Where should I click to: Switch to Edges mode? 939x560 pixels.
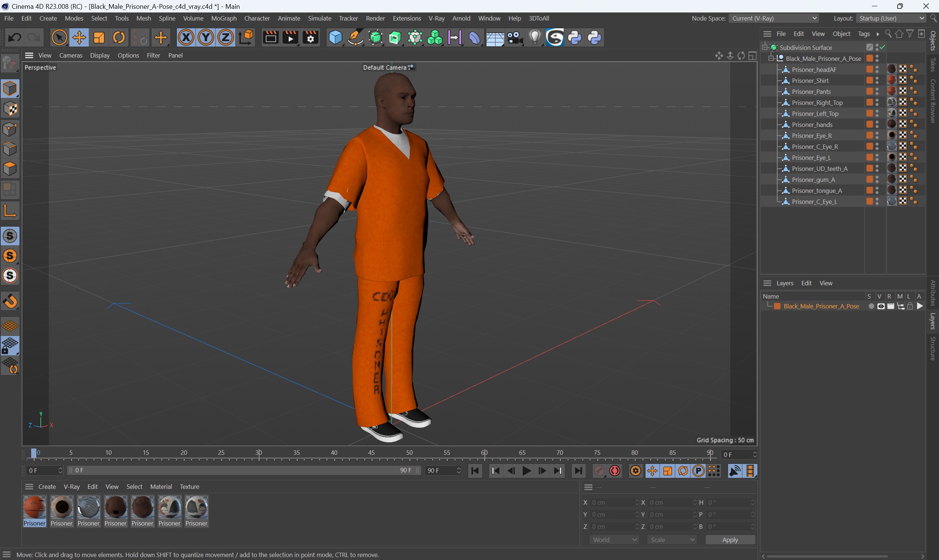point(10,149)
